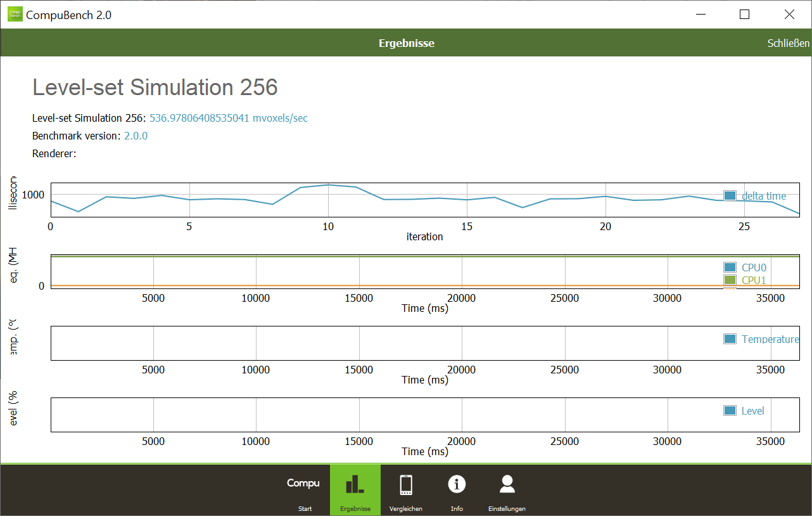812x516 pixels.
Task: Click the Info circle icon
Action: pyautogui.click(x=457, y=485)
